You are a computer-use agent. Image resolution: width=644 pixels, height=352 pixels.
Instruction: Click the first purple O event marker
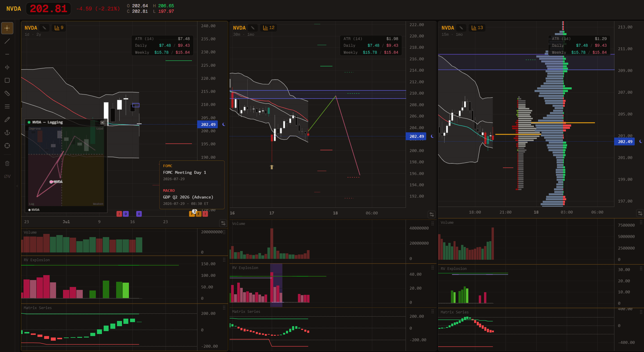pos(126,214)
